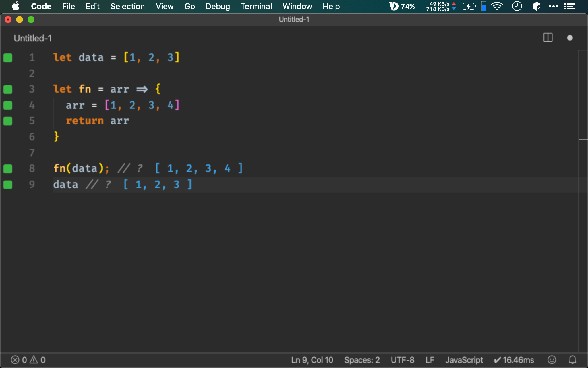The image size is (588, 368).
Task: Open the feedback smiley icon
Action: pyautogui.click(x=552, y=360)
